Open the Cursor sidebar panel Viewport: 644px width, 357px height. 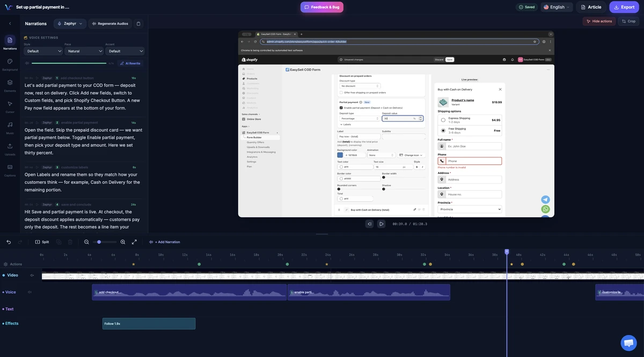pyautogui.click(x=10, y=106)
